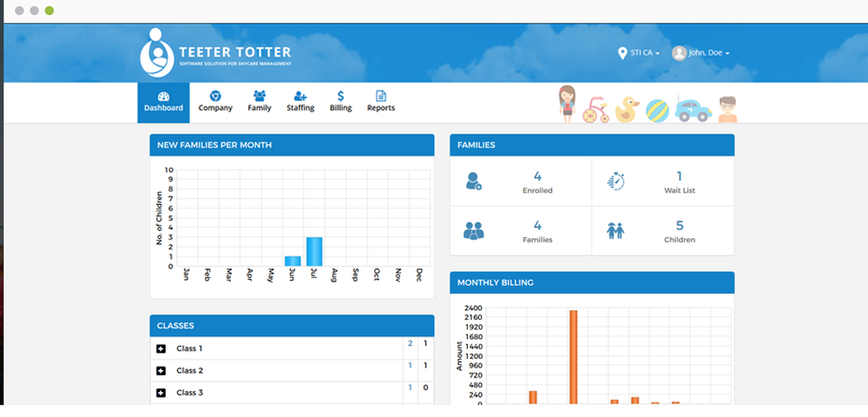This screenshot has width=868, height=417.
Task: Open the Families count of 4
Action: [537, 226]
